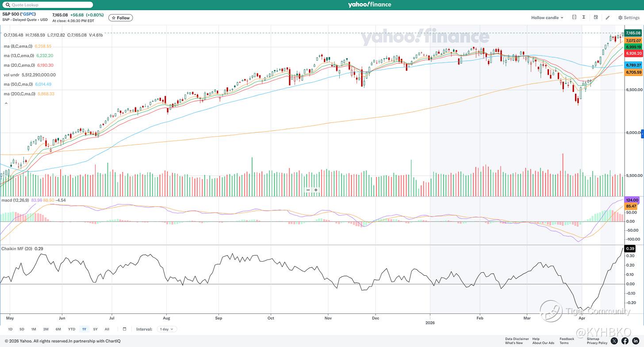The width and height of the screenshot is (644, 347).
Task: Select the 6M range tab
Action: pyautogui.click(x=58, y=329)
